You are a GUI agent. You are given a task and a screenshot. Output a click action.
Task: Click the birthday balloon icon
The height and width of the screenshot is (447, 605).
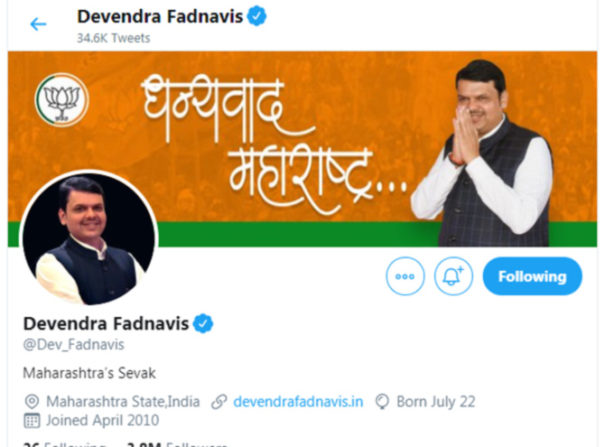[x=382, y=401]
